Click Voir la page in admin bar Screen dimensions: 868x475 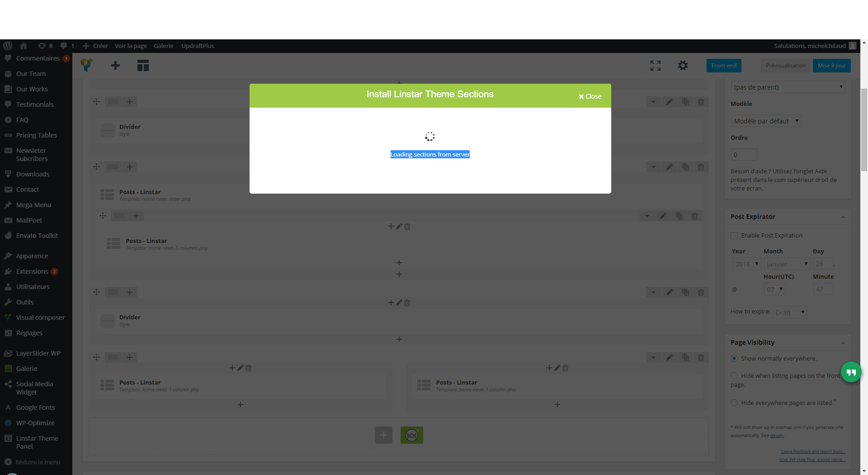pyautogui.click(x=131, y=46)
